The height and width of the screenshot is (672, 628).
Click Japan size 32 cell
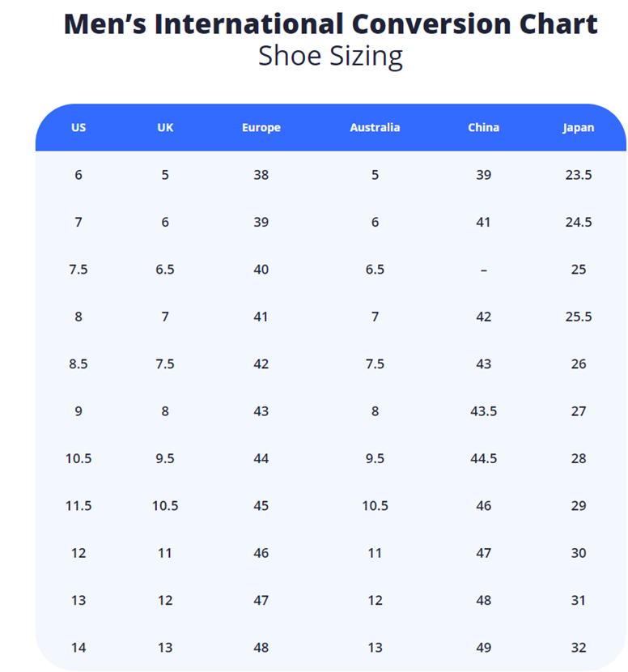coord(579,648)
